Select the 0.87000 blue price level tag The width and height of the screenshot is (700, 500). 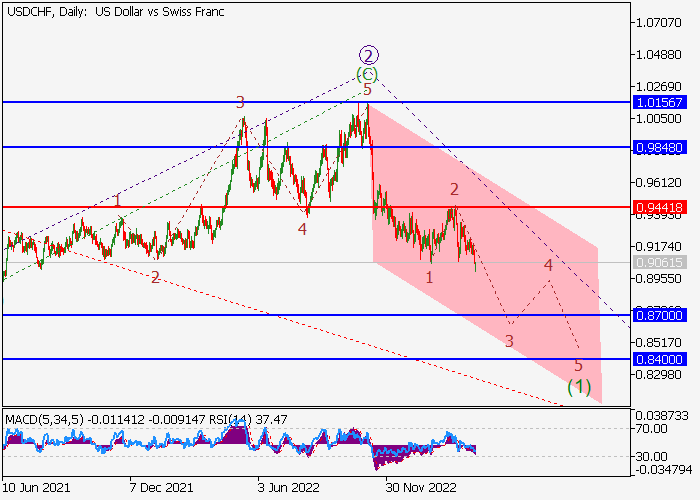[658, 315]
